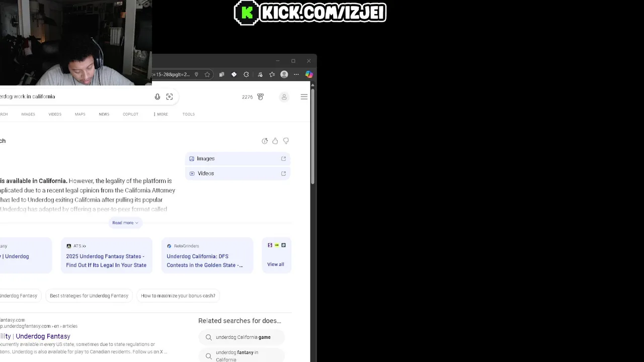Image resolution: width=644 pixels, height=362 pixels.
Task: Click the Rewards points count 2276
Action: 248,97
